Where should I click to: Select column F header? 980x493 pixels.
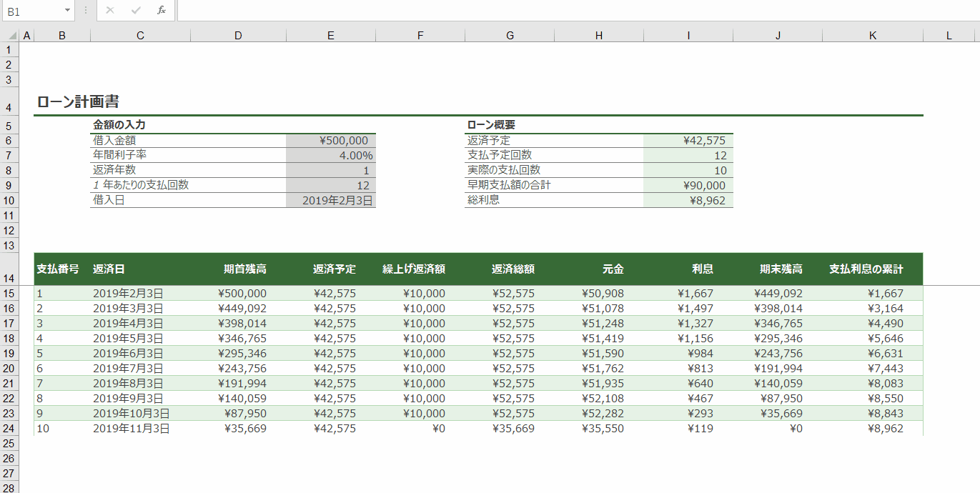(x=420, y=36)
